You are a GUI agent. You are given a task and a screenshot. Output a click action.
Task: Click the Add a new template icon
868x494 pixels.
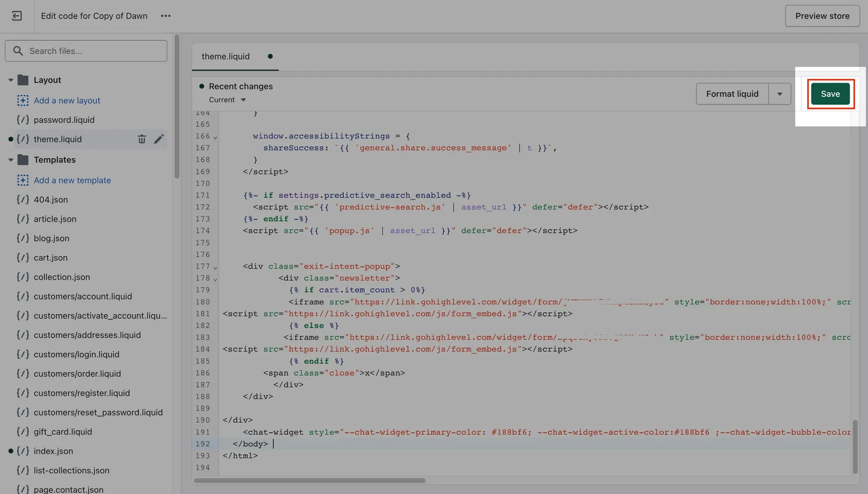pos(23,180)
